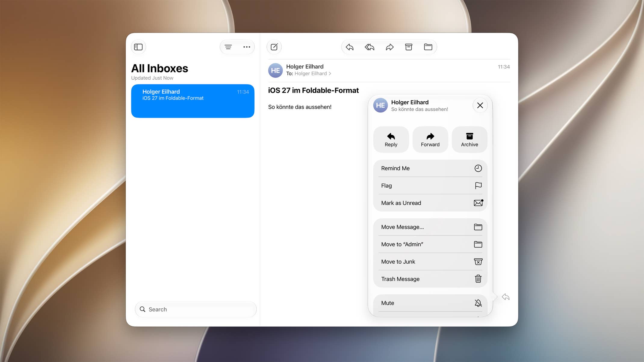Click the reply arrow beside the popover
The height and width of the screenshot is (362, 644).
506,297
